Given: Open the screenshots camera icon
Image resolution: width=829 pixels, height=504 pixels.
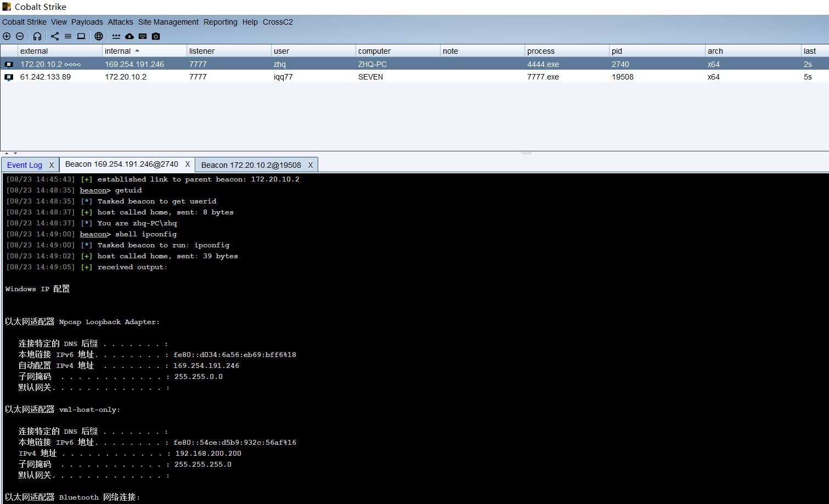Looking at the screenshot, I should 156,36.
